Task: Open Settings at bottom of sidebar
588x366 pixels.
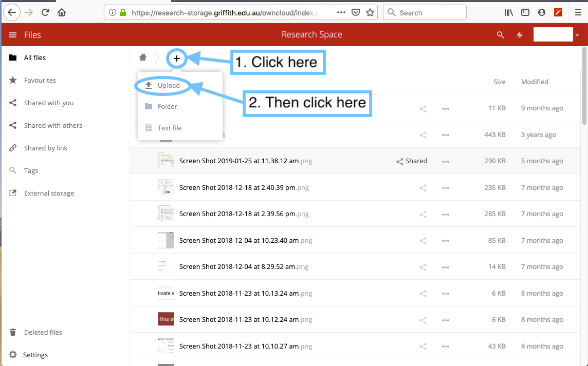Action: [x=35, y=355]
